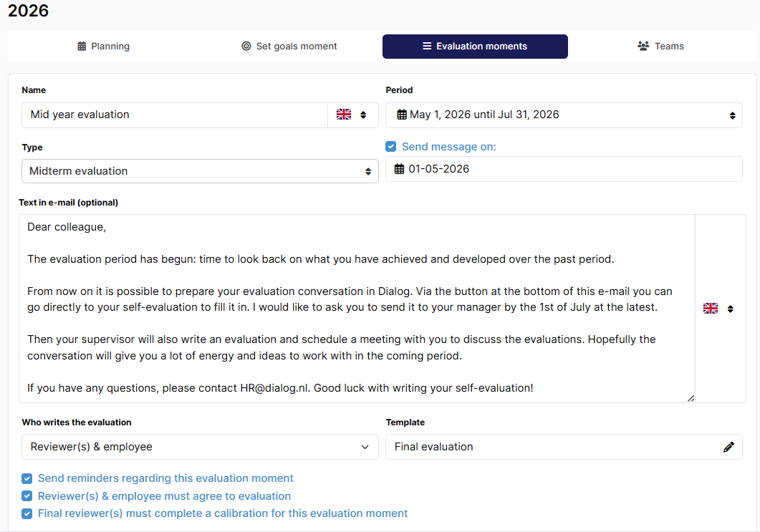Click the UK flag beside the e-mail text
The width and height of the screenshot is (760, 532).
pyautogui.click(x=711, y=308)
